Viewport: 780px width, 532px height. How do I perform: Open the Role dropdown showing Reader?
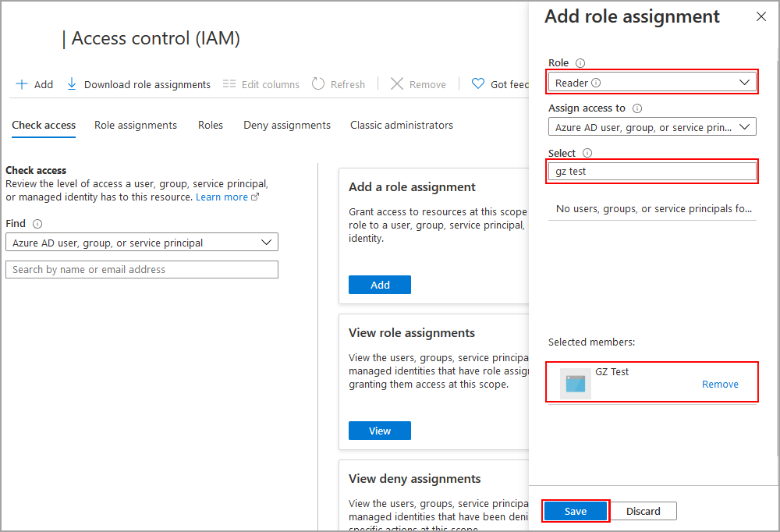tap(652, 82)
